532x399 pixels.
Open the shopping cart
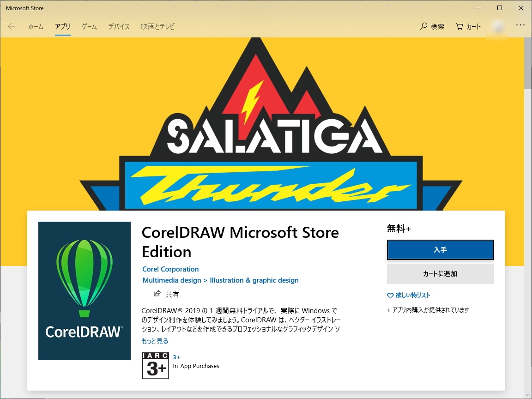click(468, 26)
